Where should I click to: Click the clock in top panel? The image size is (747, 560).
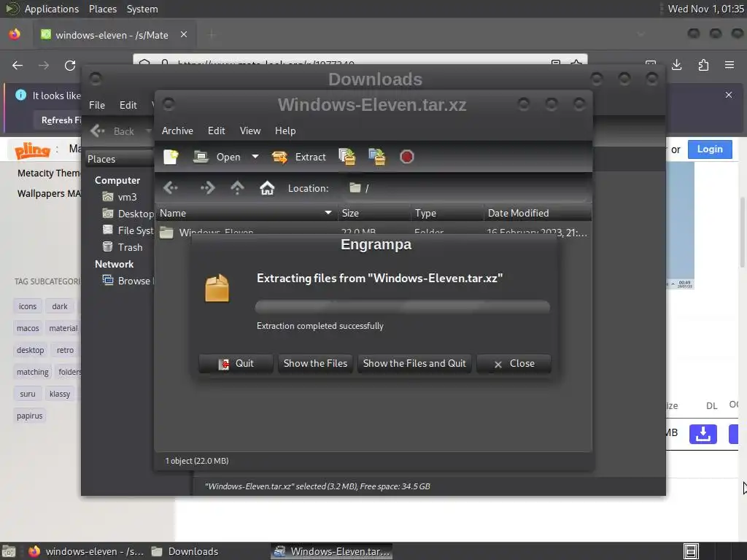[705, 9]
